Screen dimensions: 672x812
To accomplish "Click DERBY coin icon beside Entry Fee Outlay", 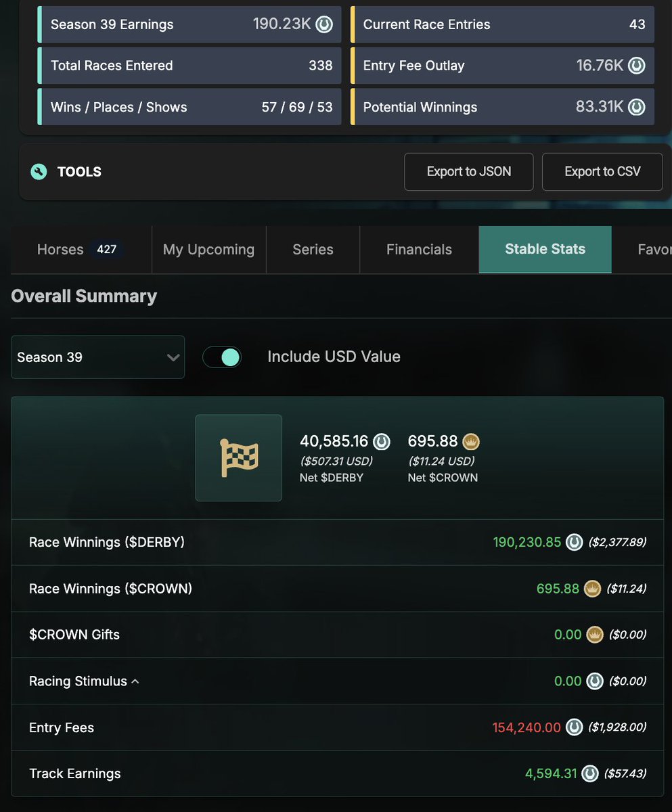I will (x=636, y=66).
